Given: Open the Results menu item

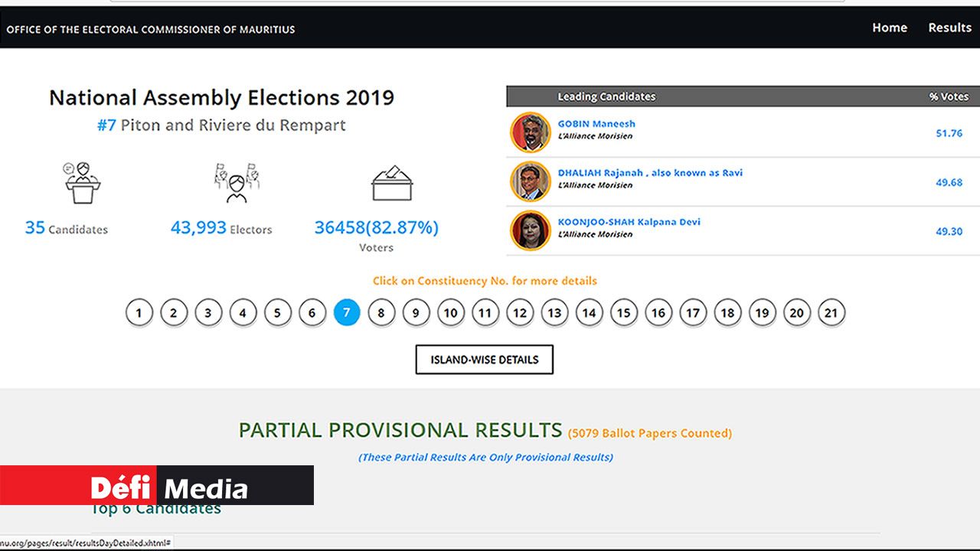Looking at the screenshot, I should (x=949, y=28).
